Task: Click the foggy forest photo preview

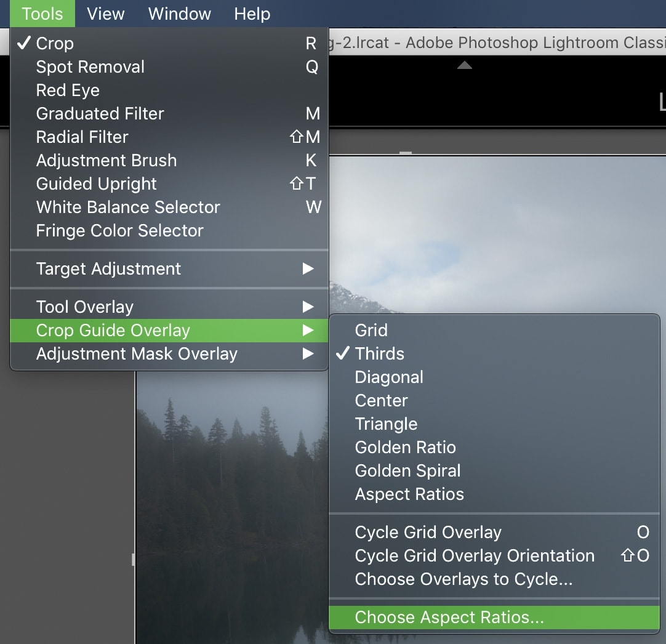Action: (232, 508)
